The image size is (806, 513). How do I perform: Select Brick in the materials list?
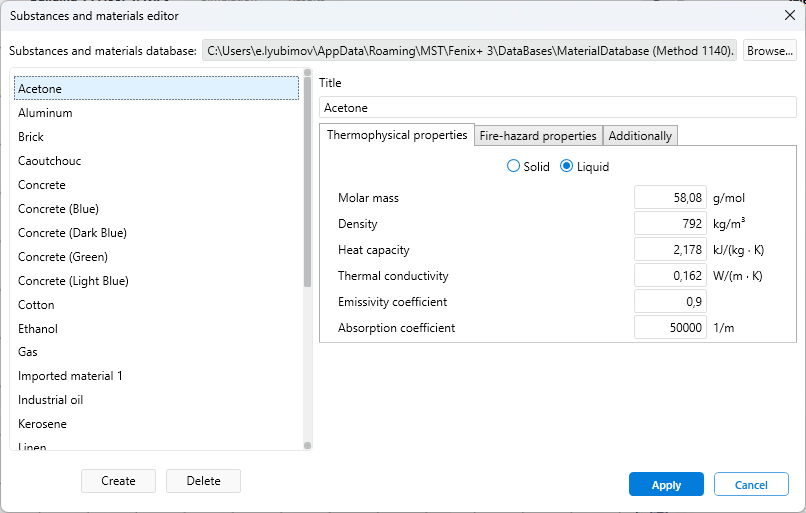[x=156, y=137]
